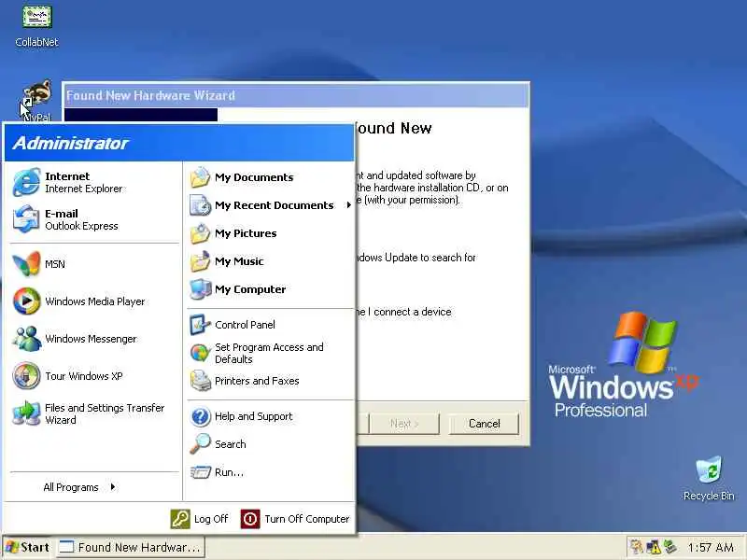Open the My Pictures folder icon
747x560 pixels.
200,233
